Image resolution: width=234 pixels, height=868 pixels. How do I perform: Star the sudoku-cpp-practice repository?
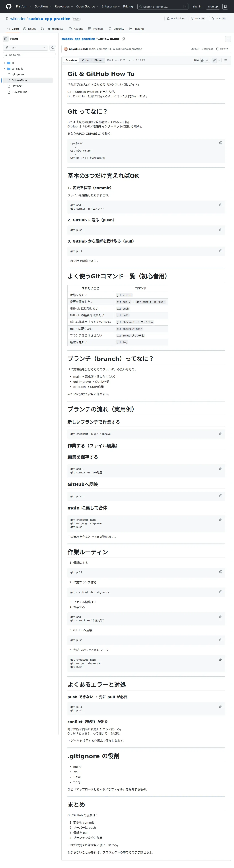[219, 19]
